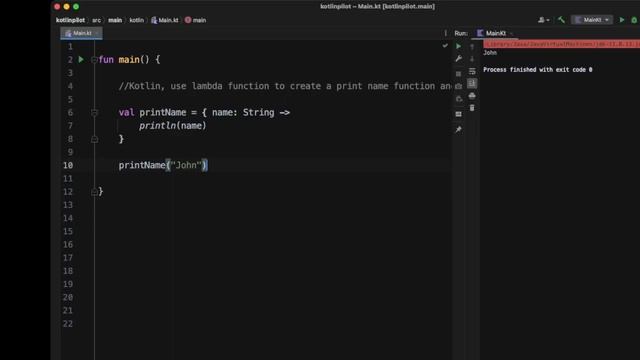Open the MainKt run configuration dropdown
The image size is (640, 360).
tap(592, 20)
